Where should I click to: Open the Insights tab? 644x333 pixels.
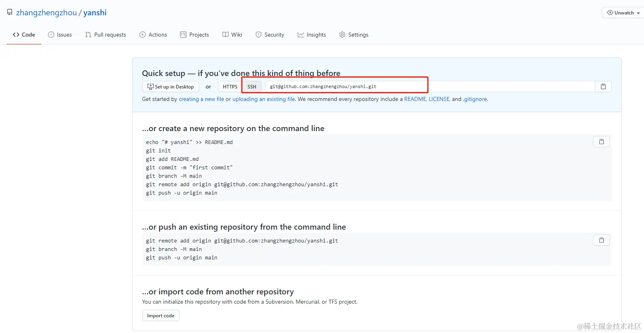coord(312,35)
